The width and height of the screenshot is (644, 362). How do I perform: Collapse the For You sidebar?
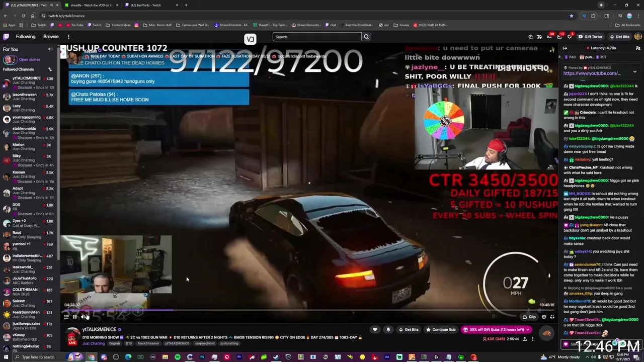coord(50,49)
